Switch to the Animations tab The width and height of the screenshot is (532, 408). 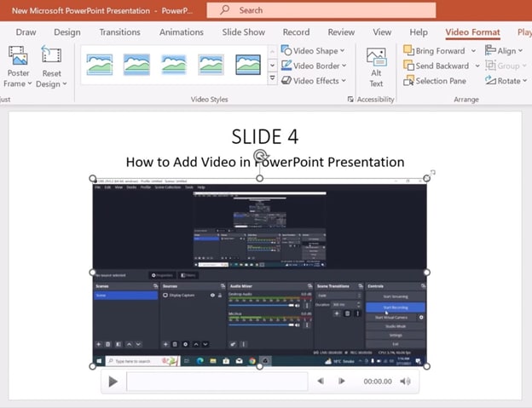pyautogui.click(x=182, y=32)
